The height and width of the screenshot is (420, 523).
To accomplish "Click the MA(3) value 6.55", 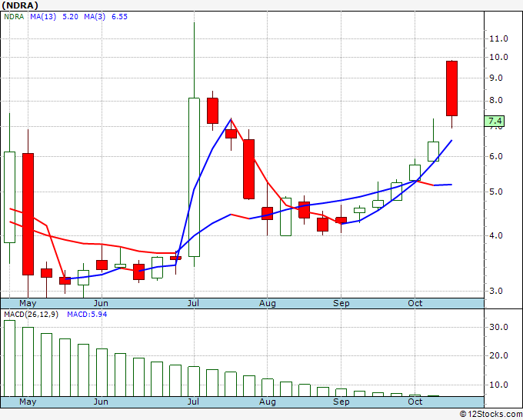I will 119,17.
